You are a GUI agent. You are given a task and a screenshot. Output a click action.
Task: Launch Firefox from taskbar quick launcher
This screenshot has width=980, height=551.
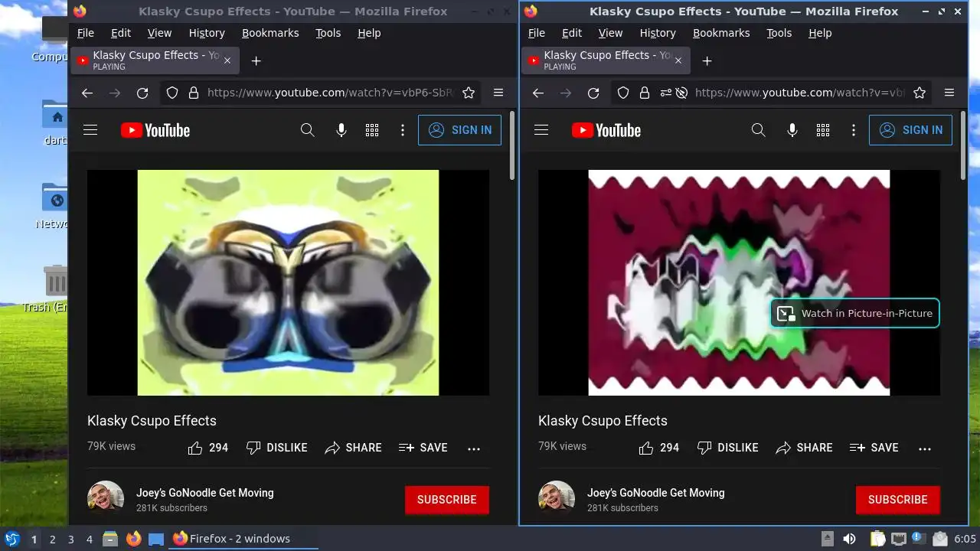pyautogui.click(x=133, y=539)
